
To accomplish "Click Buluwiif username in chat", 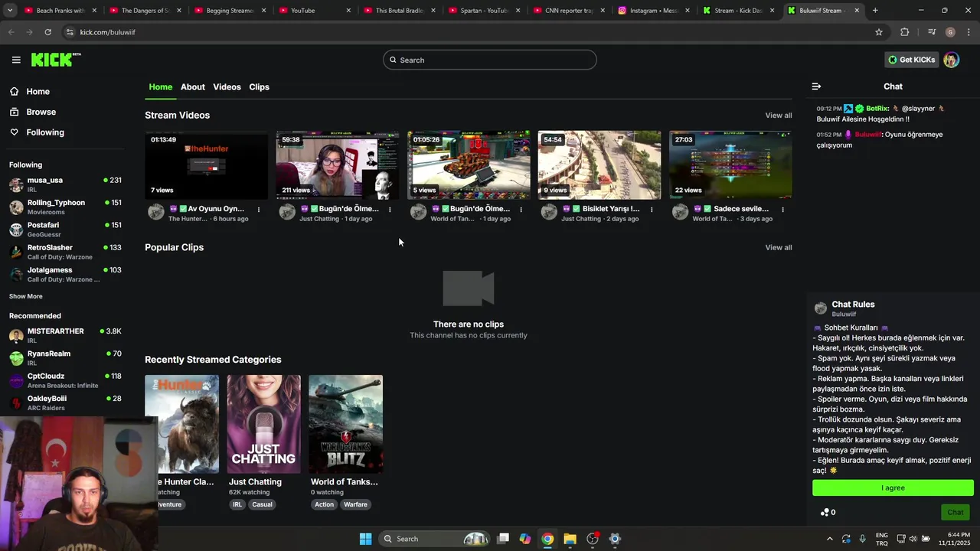I will tap(867, 135).
